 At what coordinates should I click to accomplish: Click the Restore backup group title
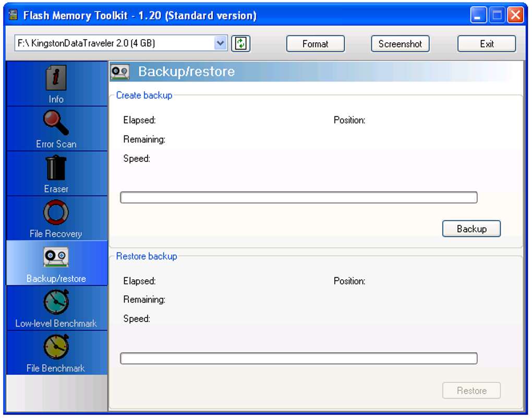(x=147, y=256)
